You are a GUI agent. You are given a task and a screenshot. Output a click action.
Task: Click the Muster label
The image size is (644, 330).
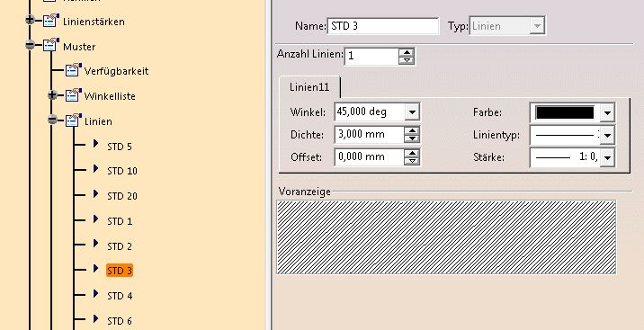pos(79,47)
